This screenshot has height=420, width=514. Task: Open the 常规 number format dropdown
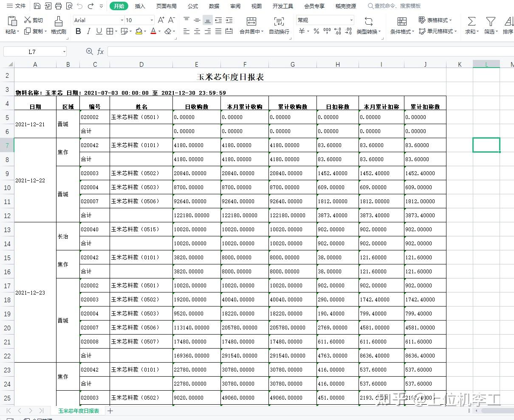[x=351, y=20]
